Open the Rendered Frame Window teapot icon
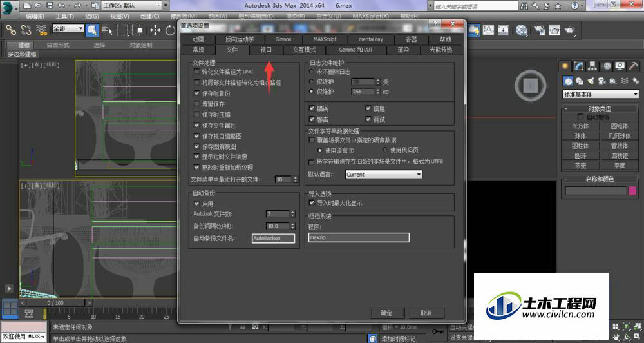This screenshot has width=644, height=343. [554, 30]
